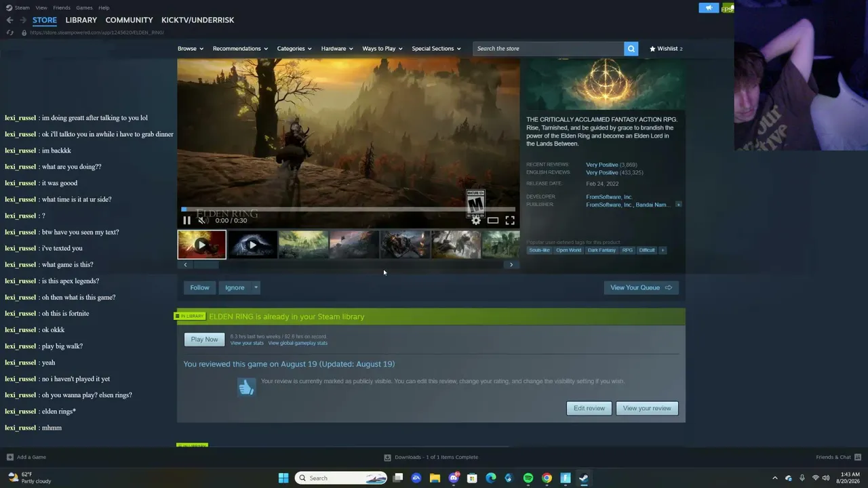Viewport: 868px width, 488px height.
Task: Click the View your review button
Action: pyautogui.click(x=647, y=408)
